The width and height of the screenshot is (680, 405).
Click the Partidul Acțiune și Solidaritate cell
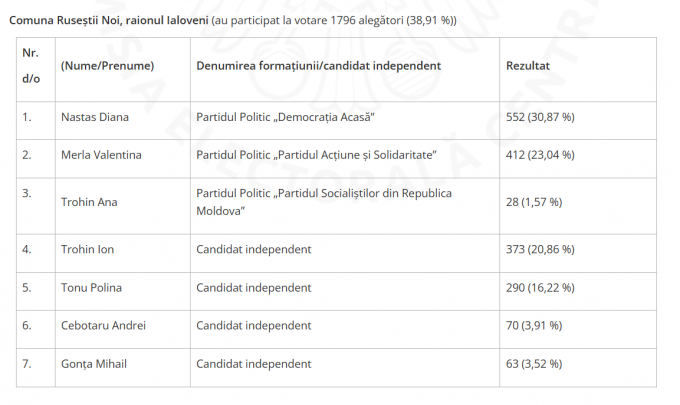pos(345,159)
